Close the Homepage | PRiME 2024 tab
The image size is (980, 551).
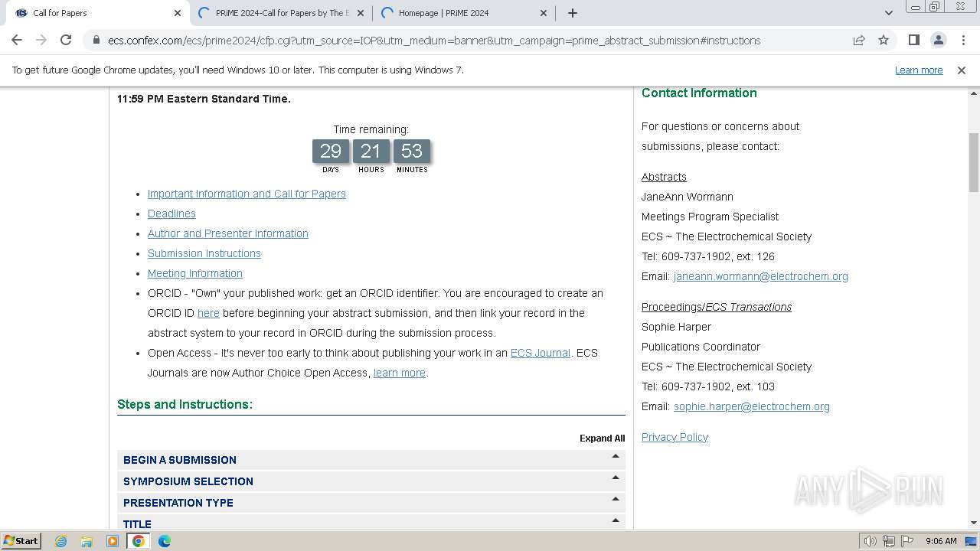pos(544,13)
